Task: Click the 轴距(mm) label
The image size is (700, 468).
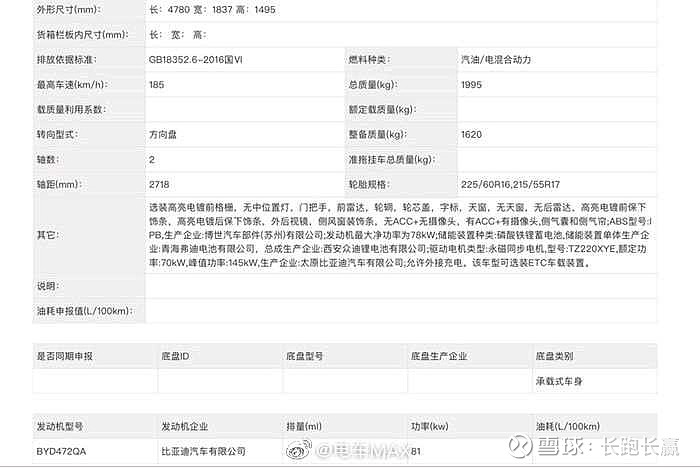Action: coord(59,184)
